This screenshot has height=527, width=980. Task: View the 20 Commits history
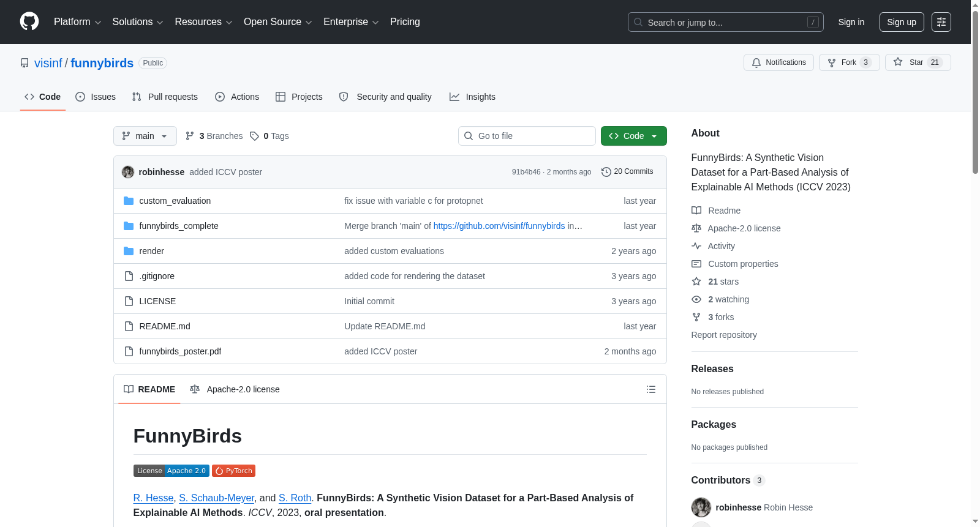pyautogui.click(x=628, y=172)
